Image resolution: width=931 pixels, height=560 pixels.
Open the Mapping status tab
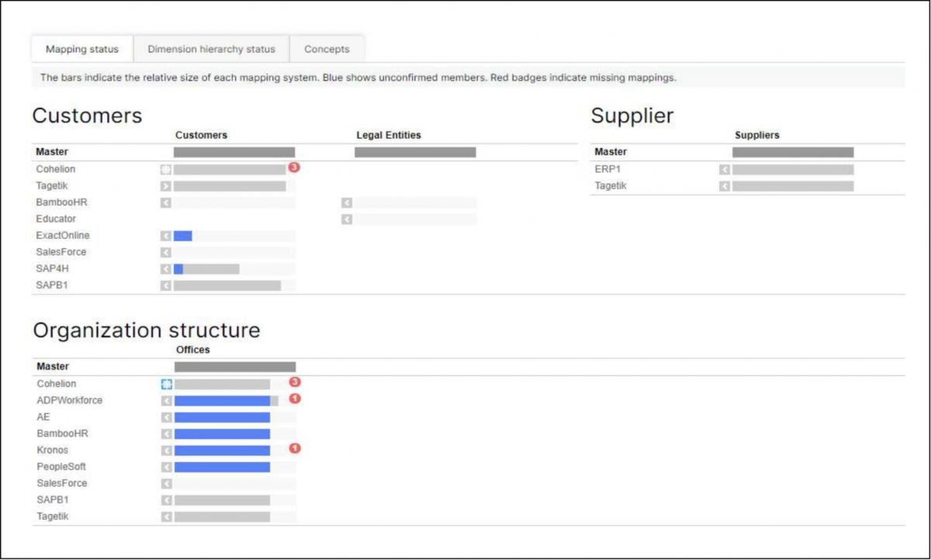tap(82, 49)
